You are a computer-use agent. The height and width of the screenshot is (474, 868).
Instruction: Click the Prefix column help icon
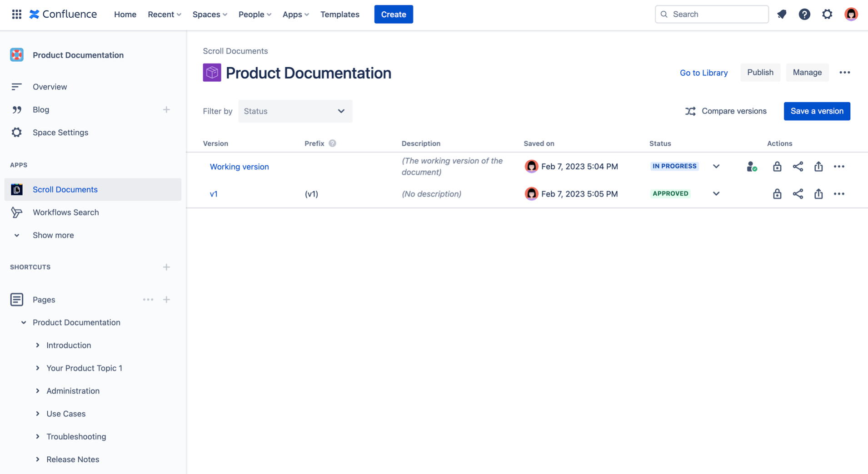333,143
